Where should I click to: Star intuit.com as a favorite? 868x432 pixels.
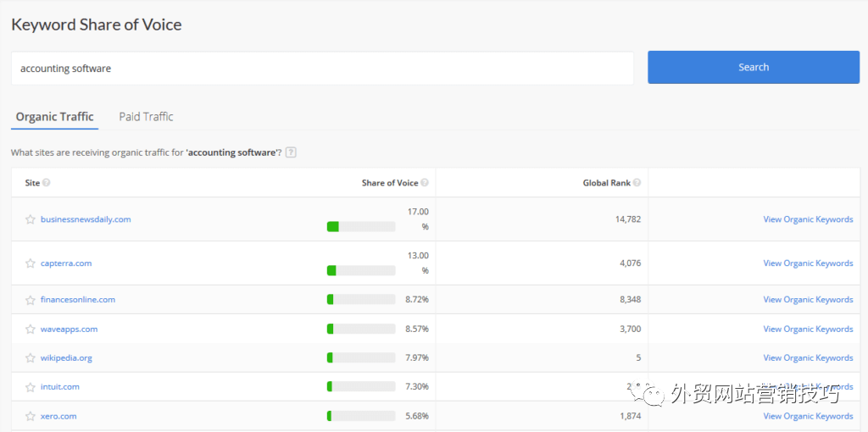coord(31,386)
